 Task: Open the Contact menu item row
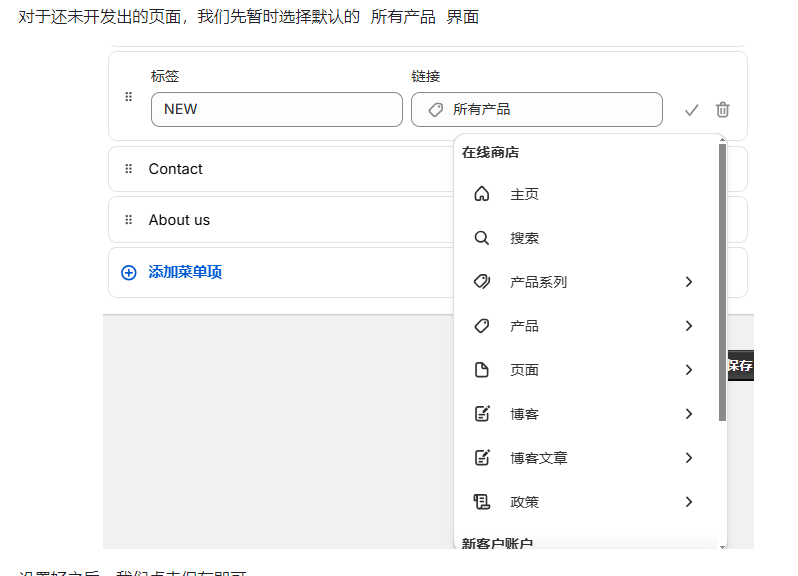pyautogui.click(x=281, y=169)
